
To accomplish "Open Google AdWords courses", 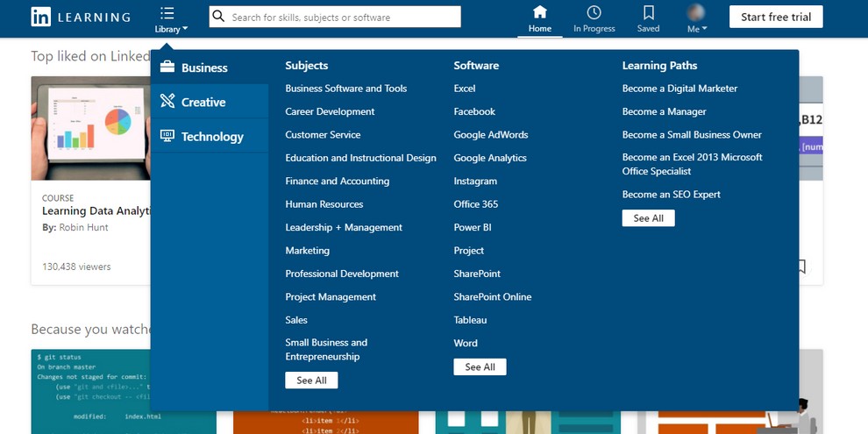I will tap(491, 135).
